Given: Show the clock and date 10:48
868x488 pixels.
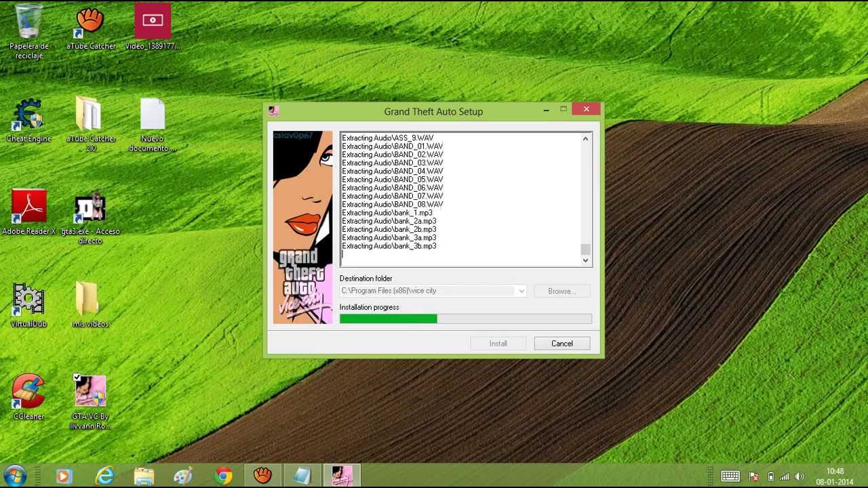Looking at the screenshot, I should (835, 476).
